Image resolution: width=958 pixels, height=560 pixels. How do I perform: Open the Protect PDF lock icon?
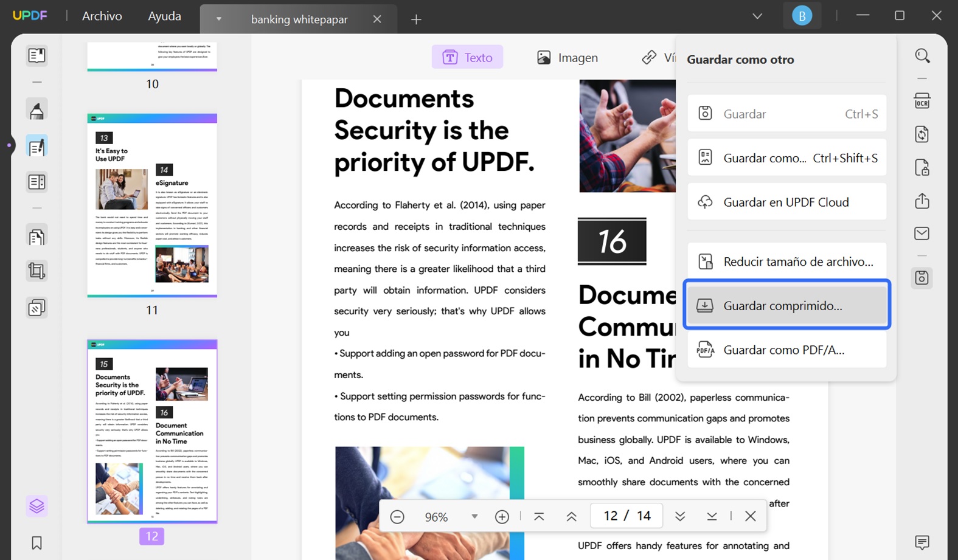tap(922, 168)
